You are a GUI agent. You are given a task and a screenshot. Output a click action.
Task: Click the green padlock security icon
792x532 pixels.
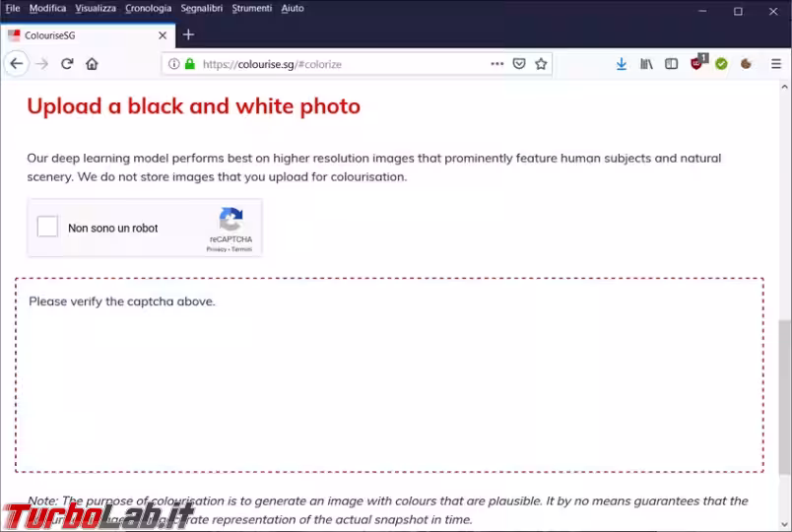click(x=190, y=64)
